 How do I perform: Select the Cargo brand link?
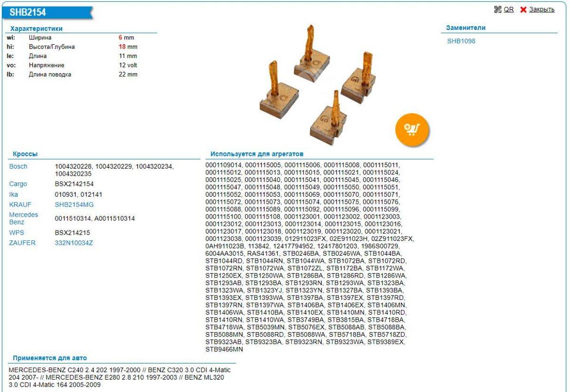click(18, 184)
